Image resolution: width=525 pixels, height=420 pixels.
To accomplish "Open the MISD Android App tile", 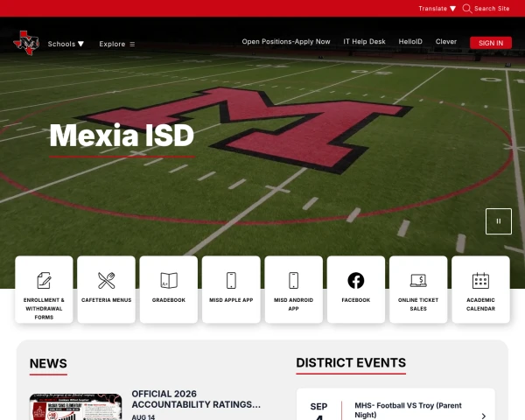I will tap(294, 290).
